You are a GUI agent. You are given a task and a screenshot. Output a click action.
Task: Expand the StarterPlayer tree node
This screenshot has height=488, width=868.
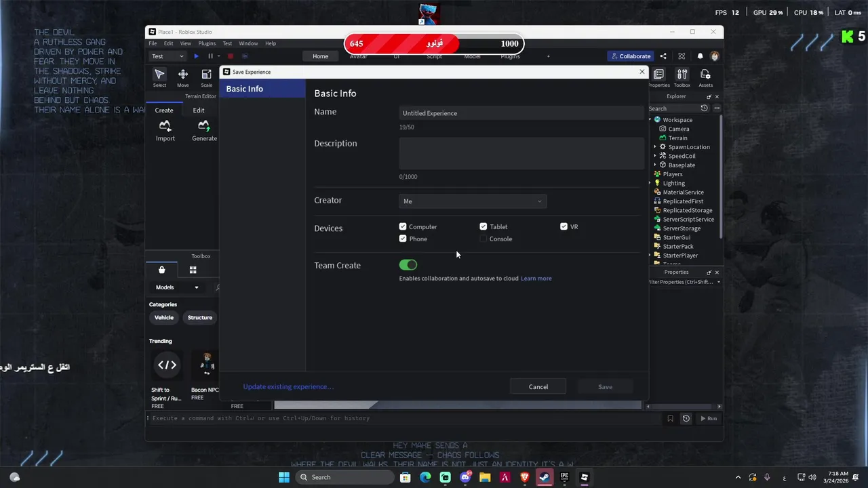point(650,256)
